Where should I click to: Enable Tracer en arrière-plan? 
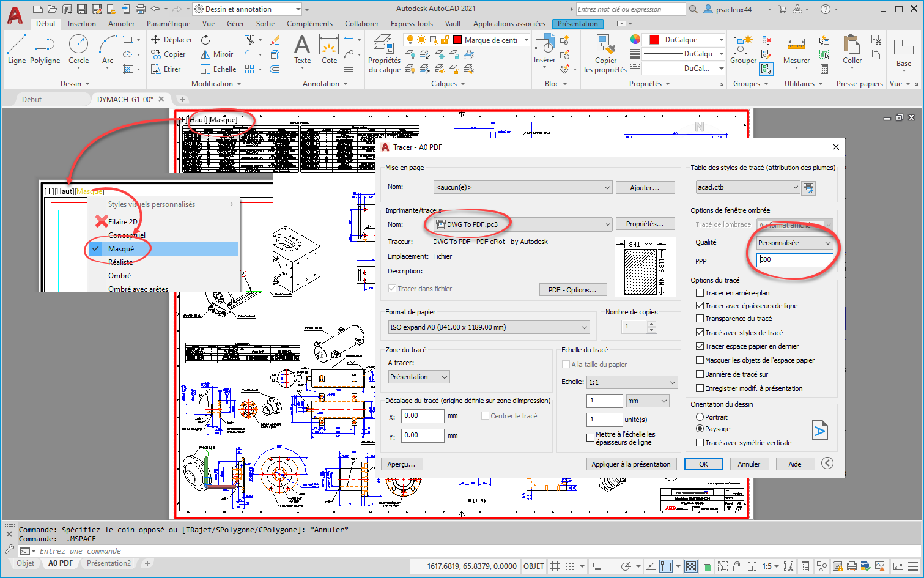tap(700, 293)
